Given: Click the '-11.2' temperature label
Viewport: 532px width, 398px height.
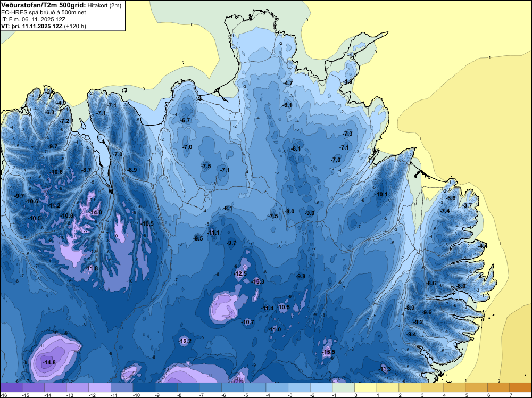Looking at the screenshot, I should click(x=54, y=205).
